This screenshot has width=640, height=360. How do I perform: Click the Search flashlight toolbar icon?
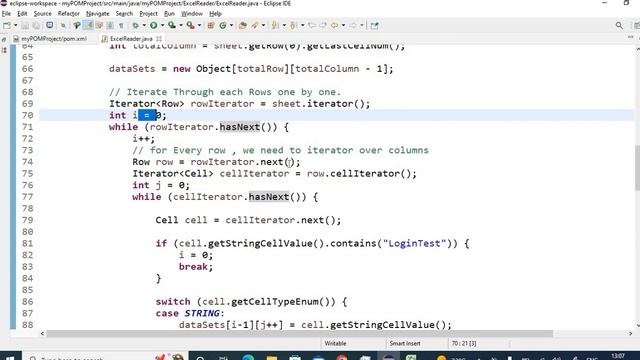point(255,25)
